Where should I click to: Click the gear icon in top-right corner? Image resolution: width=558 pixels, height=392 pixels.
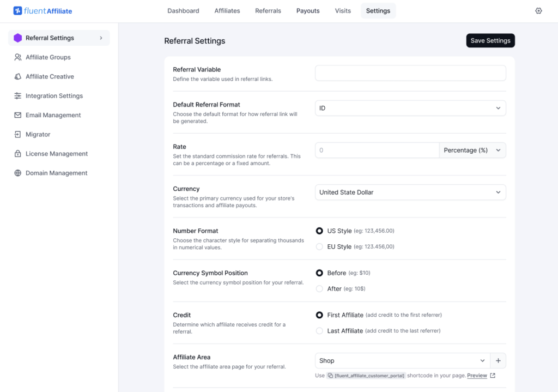(538, 11)
